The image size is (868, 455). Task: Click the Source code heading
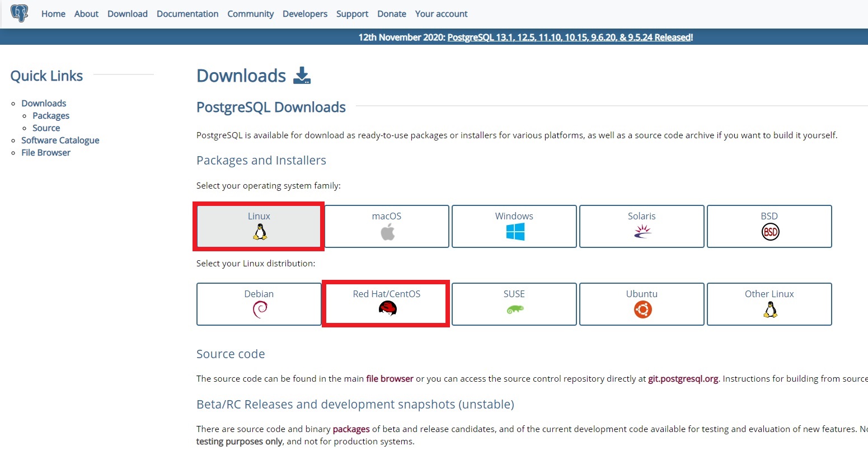coord(231,354)
